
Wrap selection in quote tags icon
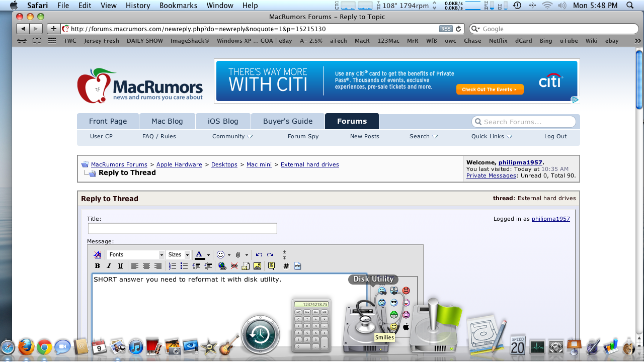272,266
